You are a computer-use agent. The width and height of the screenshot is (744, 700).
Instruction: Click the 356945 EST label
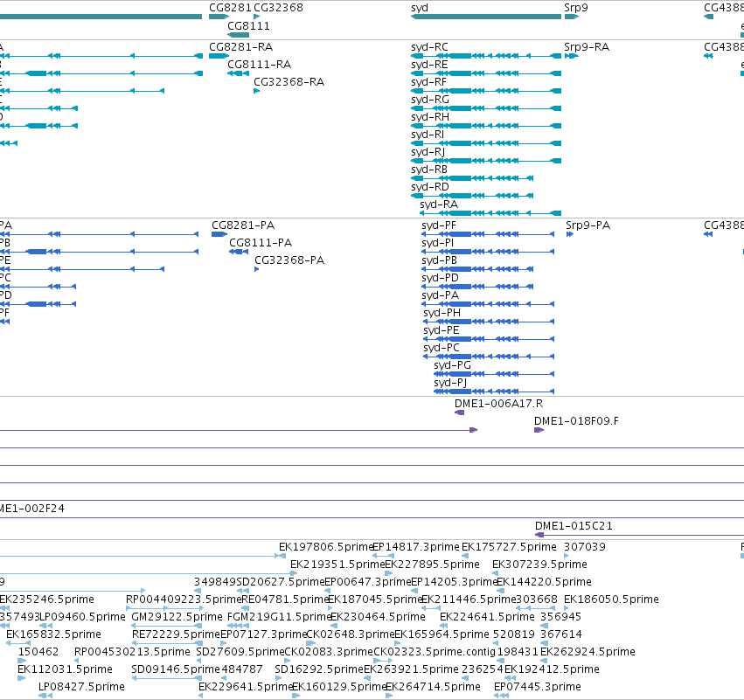(x=561, y=617)
